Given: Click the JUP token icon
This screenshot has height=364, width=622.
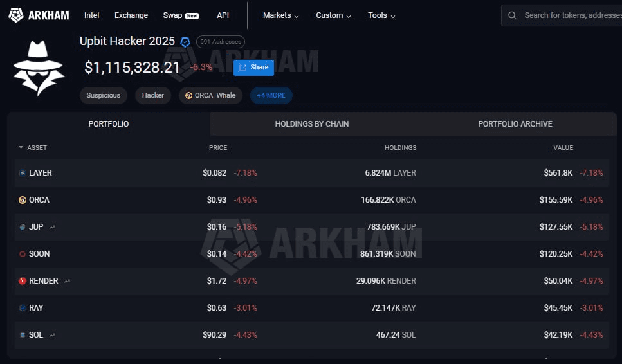Looking at the screenshot, I should click(23, 227).
